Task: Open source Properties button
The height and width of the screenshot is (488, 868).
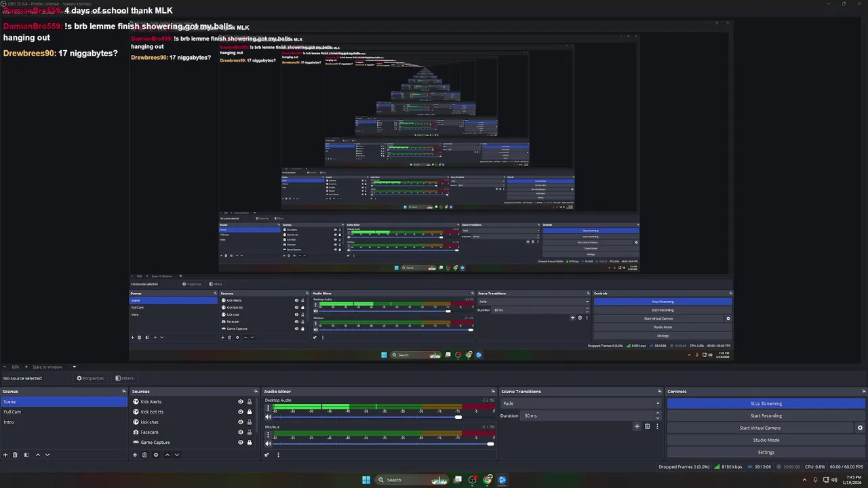Action: pos(90,378)
